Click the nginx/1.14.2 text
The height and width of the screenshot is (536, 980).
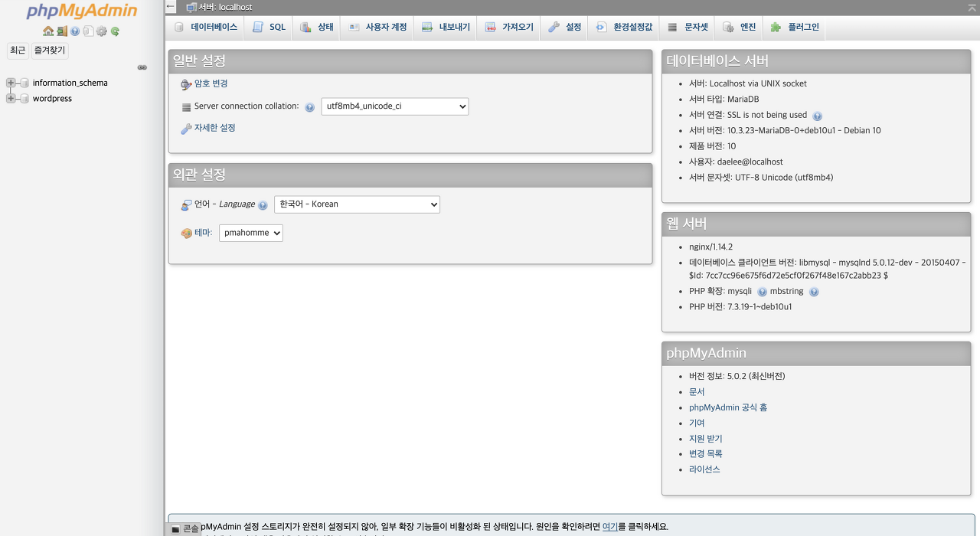(x=711, y=247)
